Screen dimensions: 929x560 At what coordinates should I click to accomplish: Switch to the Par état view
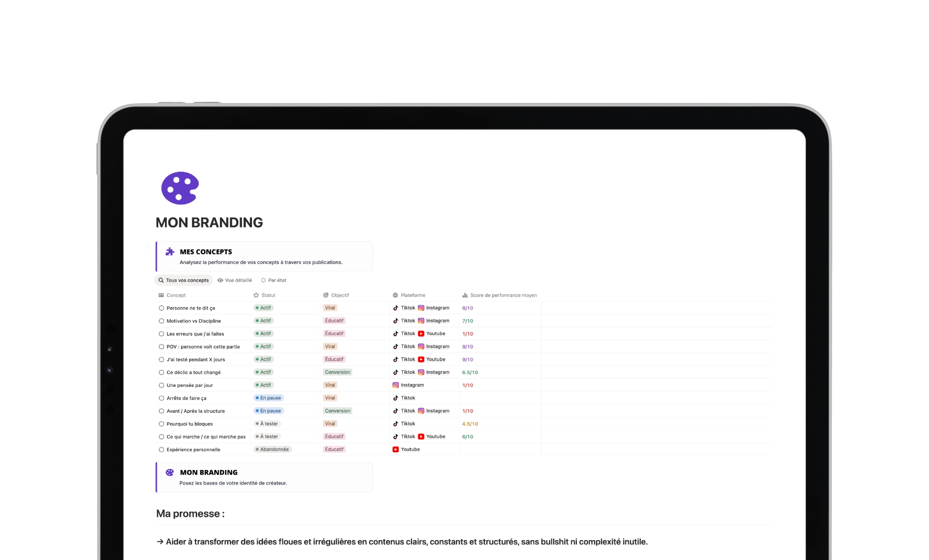(x=273, y=280)
